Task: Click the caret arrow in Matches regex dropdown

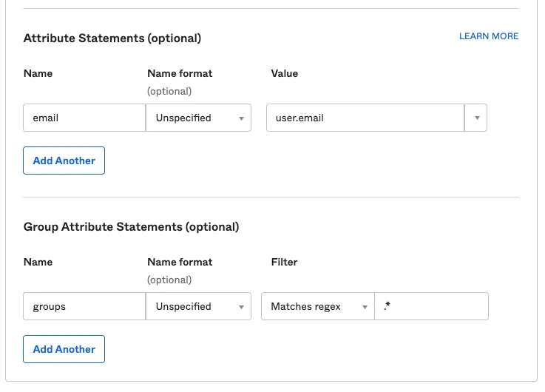Action: point(365,307)
